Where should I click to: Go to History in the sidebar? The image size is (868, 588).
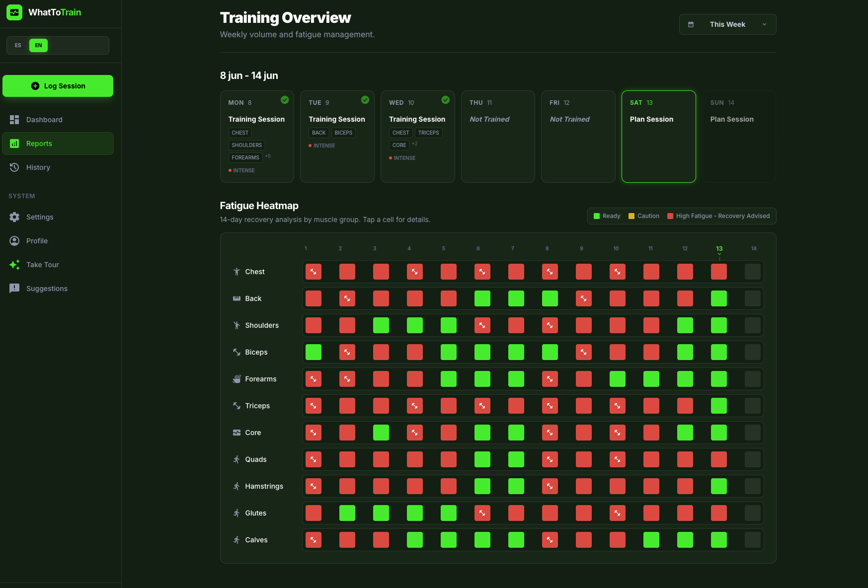(x=58, y=167)
